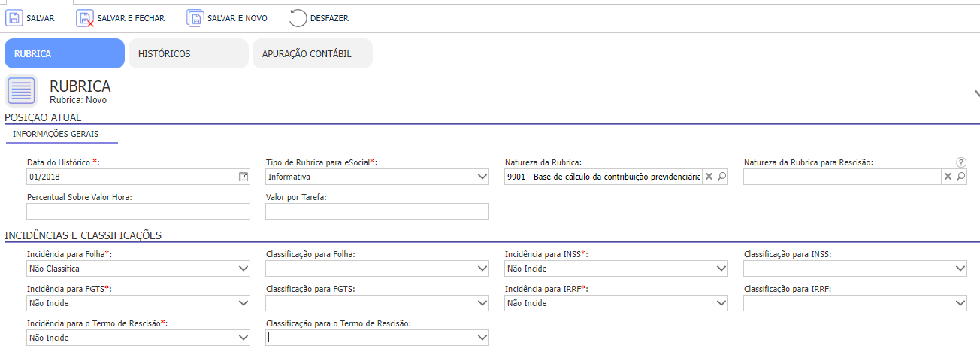980x355 pixels.
Task: Clear the Natureza da Rubrica field
Action: pos(708,177)
